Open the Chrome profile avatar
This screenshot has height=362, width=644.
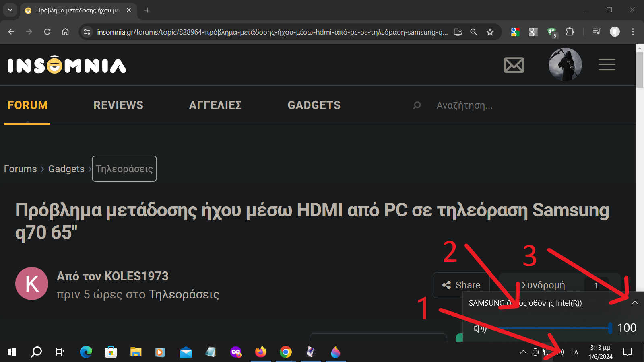[615, 32]
